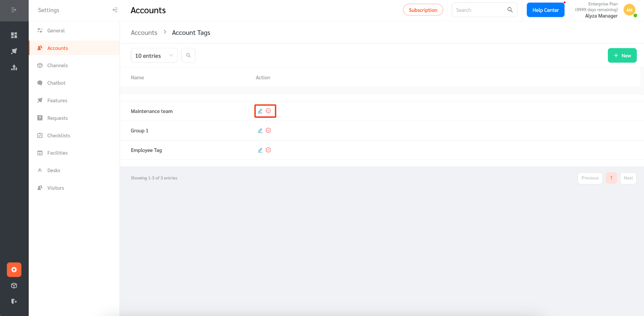This screenshot has height=316, width=644.
Task: Select the Employee Tag row name
Action: pyautogui.click(x=146, y=150)
